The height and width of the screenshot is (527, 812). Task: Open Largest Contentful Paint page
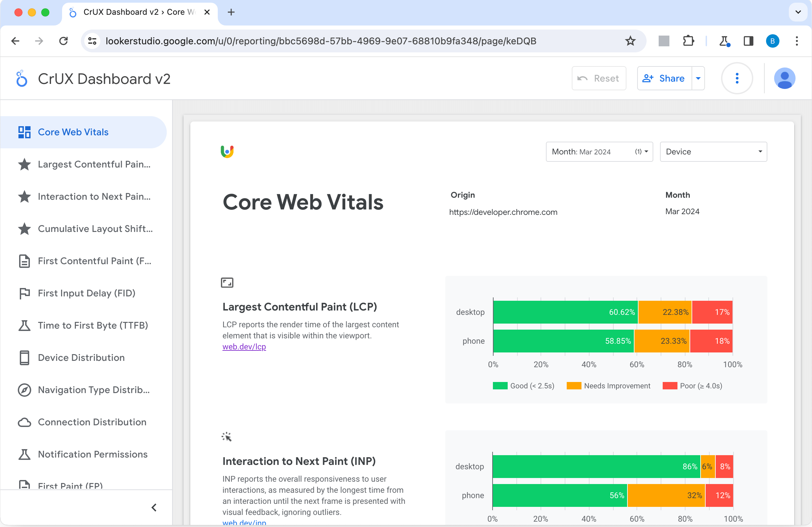click(83, 164)
